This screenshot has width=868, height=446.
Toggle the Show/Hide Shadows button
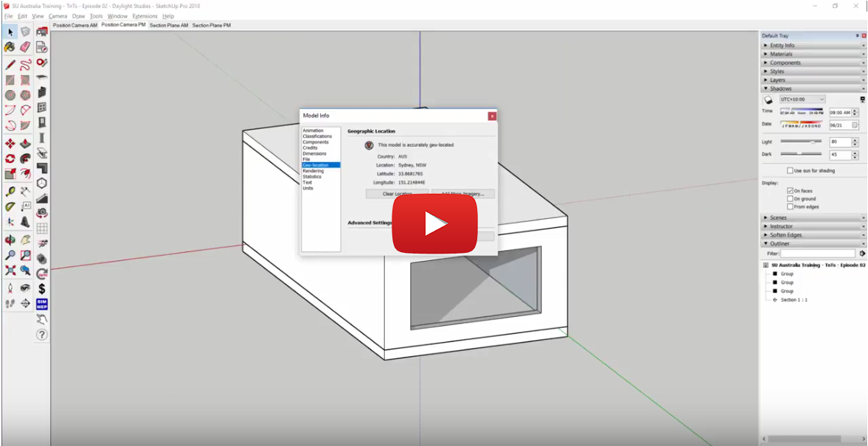[768, 100]
